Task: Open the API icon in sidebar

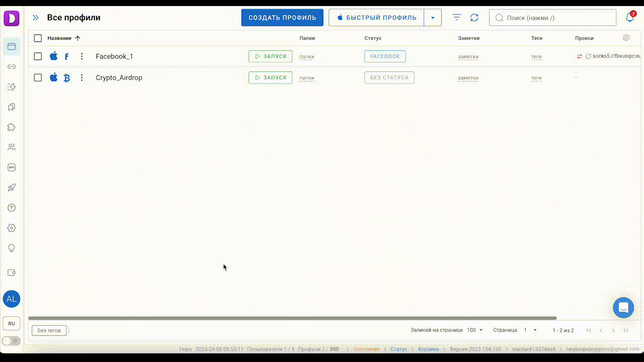Action: [12, 167]
